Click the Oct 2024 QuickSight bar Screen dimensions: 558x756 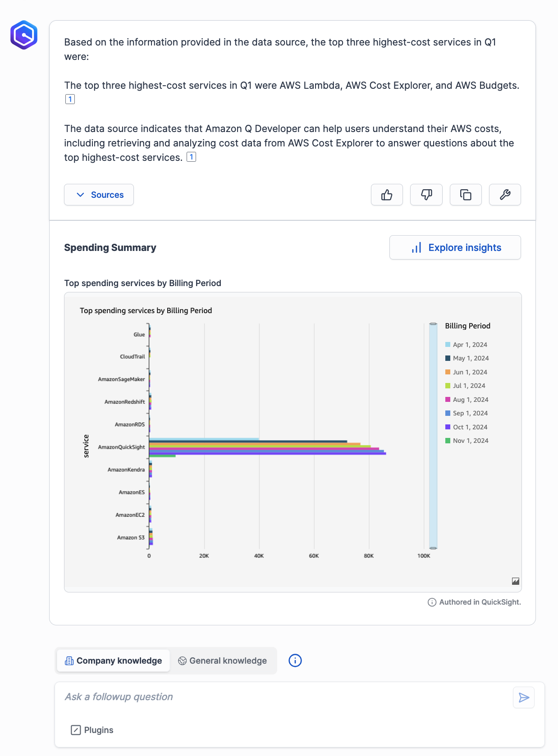(x=267, y=453)
